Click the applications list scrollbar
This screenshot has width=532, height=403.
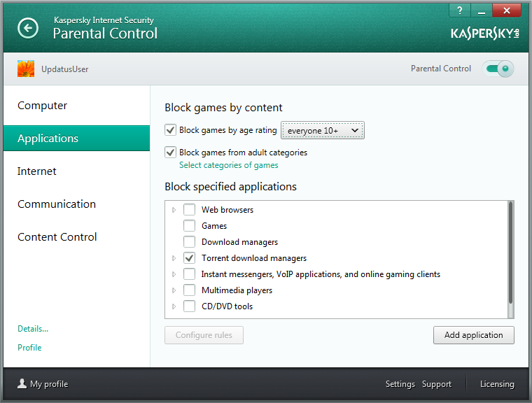tap(510, 253)
